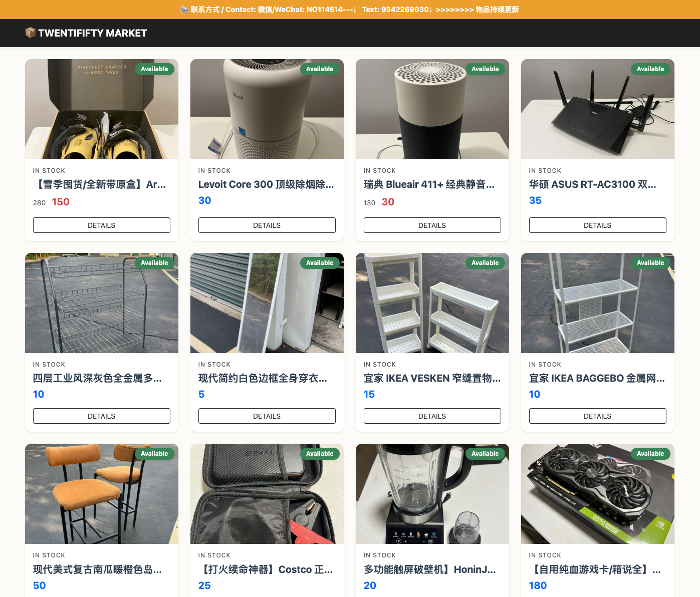Click the orange stools price 50
This screenshot has height=597, width=700.
39,585
